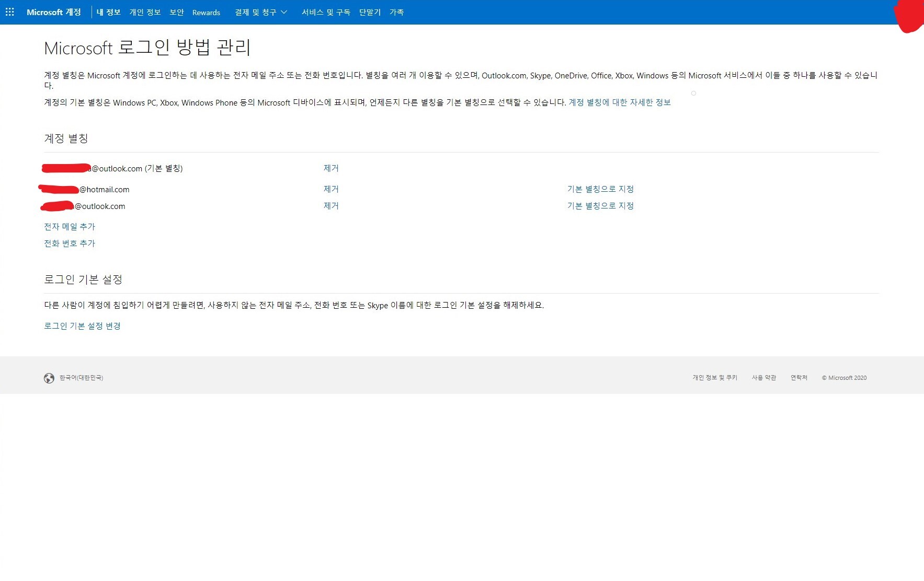The image size is (924, 581).
Task: Click the 로그인 기본 설정 section heading
Action: coord(83,280)
